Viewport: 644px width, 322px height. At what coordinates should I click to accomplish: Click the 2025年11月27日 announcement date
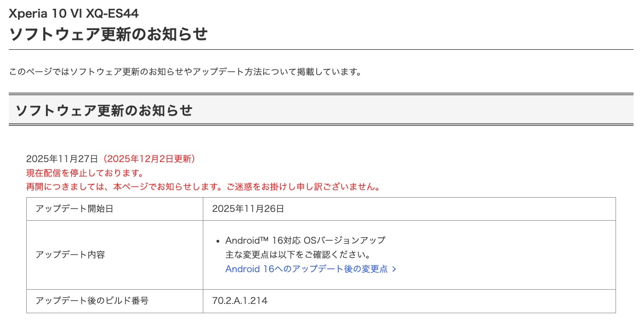(x=62, y=159)
